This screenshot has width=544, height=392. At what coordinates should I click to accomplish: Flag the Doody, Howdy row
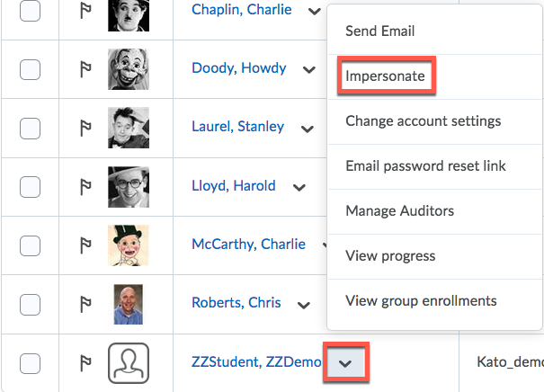click(x=86, y=69)
